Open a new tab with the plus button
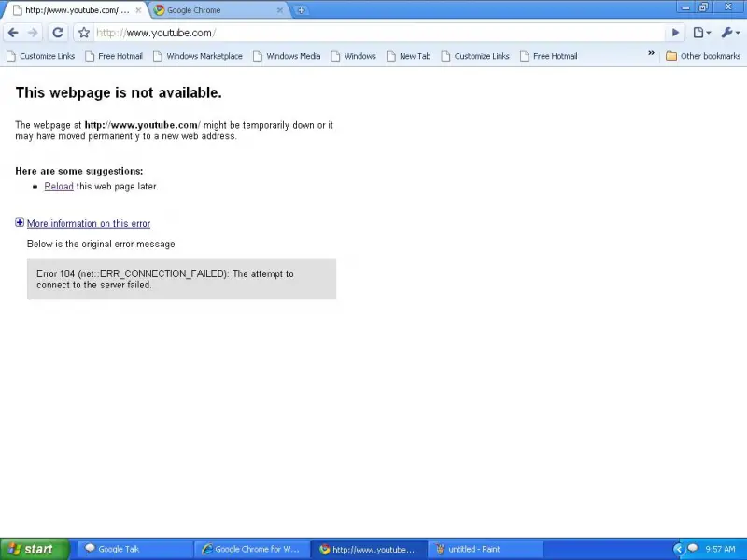Image resolution: width=747 pixels, height=560 pixels. coord(301,10)
